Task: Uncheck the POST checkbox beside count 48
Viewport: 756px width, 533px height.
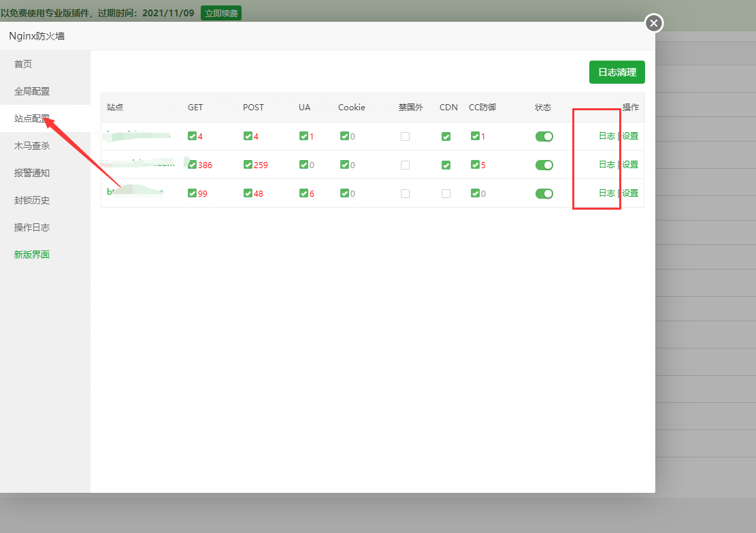Action: coord(248,193)
